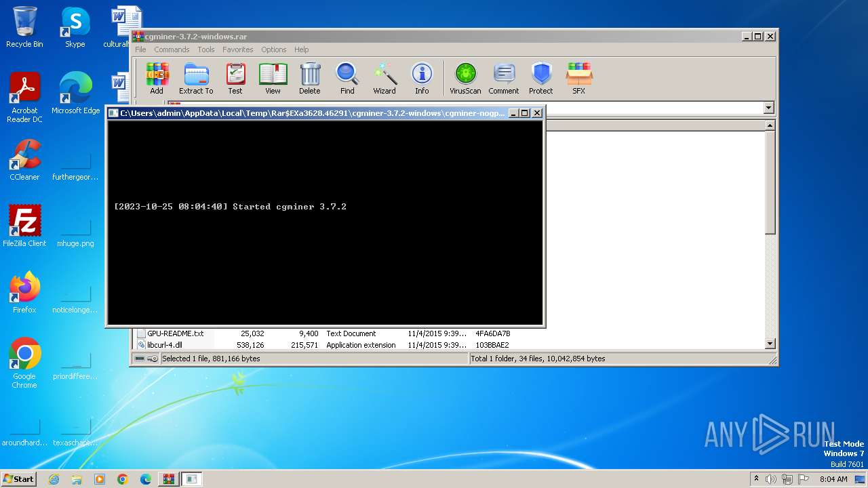Create SFX archive with SFX icon
Screen dimensions: 868x488
pos(579,79)
